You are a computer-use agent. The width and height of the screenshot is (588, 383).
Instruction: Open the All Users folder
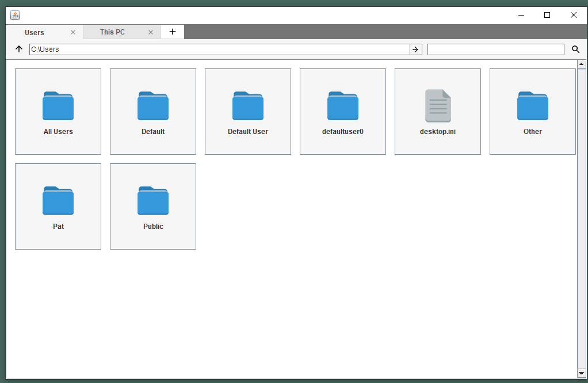coord(58,111)
